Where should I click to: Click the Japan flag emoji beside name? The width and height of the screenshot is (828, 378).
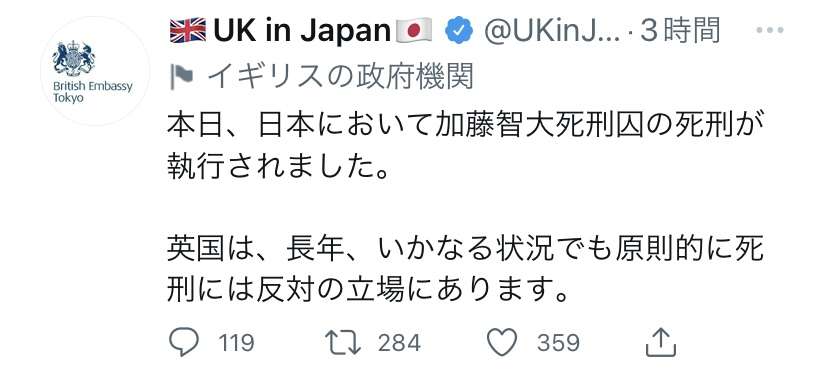414,31
